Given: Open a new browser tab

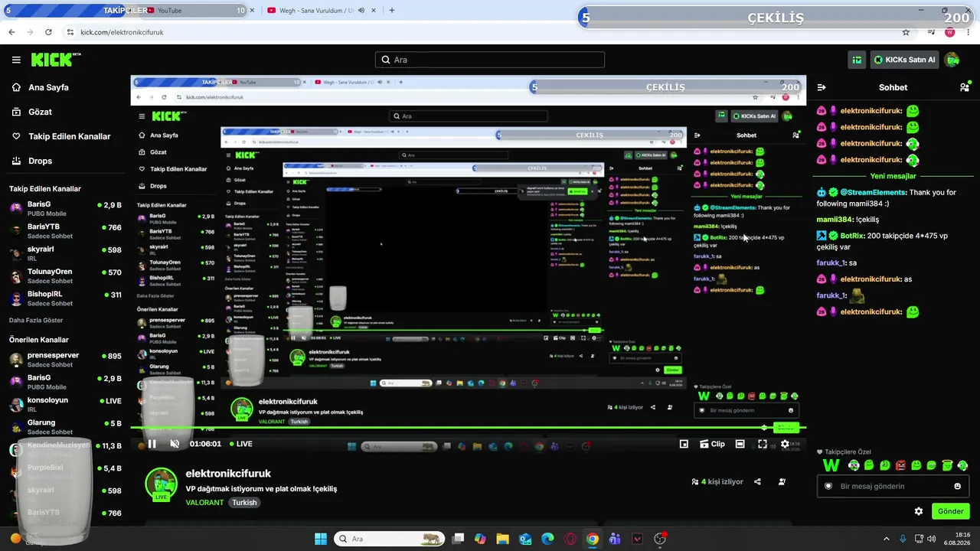Looking at the screenshot, I should pyautogui.click(x=392, y=11).
